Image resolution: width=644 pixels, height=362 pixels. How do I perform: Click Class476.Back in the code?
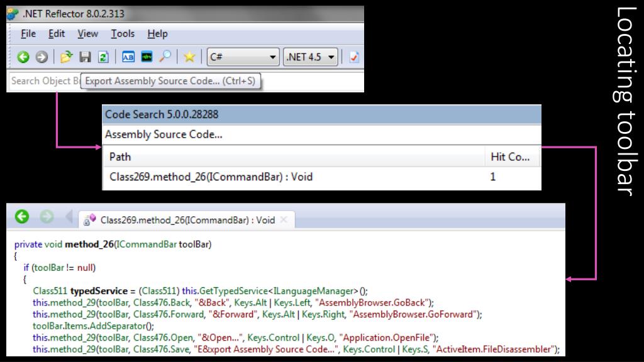[x=162, y=303]
